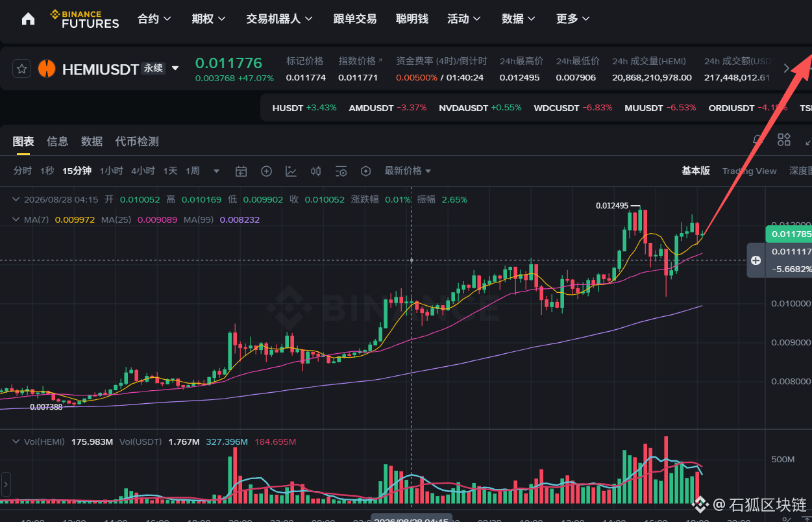812x522 pixels.
Task: Switch to 基本版 chart mode
Action: click(696, 171)
